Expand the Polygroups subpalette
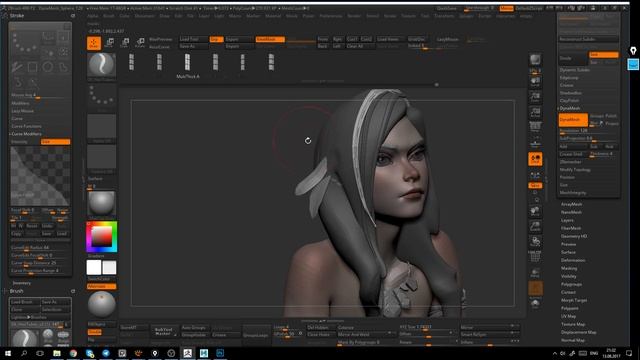Image resolution: width=640 pixels, height=360 pixels. tap(571, 284)
